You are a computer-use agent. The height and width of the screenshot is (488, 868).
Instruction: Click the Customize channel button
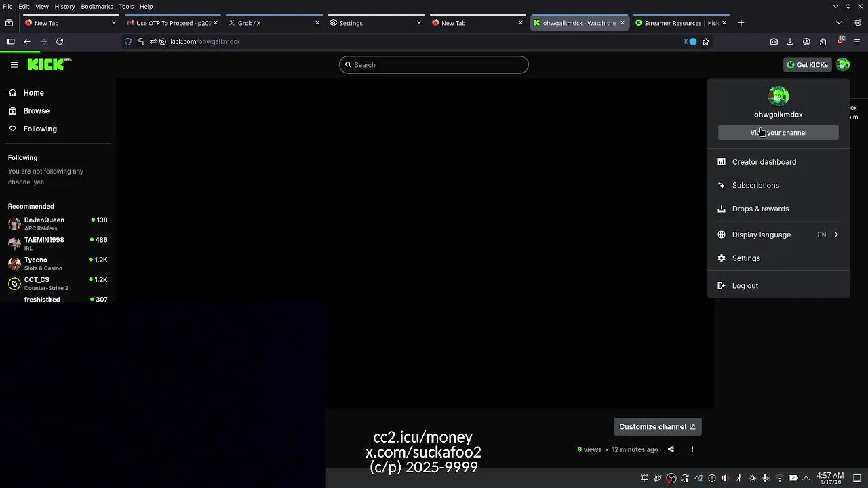[657, 426]
